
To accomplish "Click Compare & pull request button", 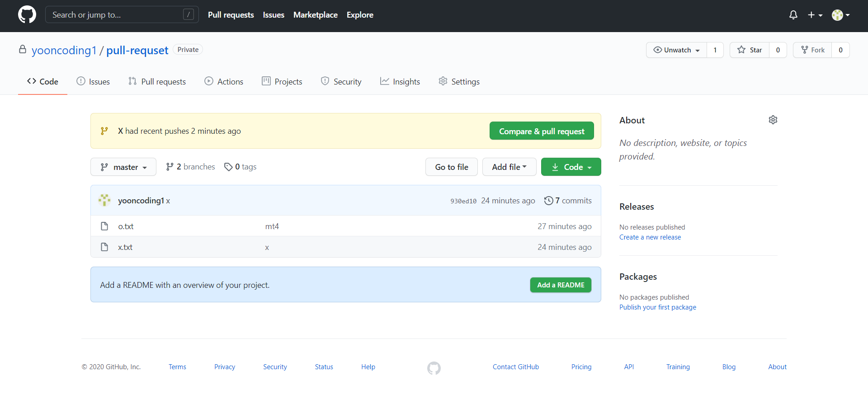I will 542,131.
